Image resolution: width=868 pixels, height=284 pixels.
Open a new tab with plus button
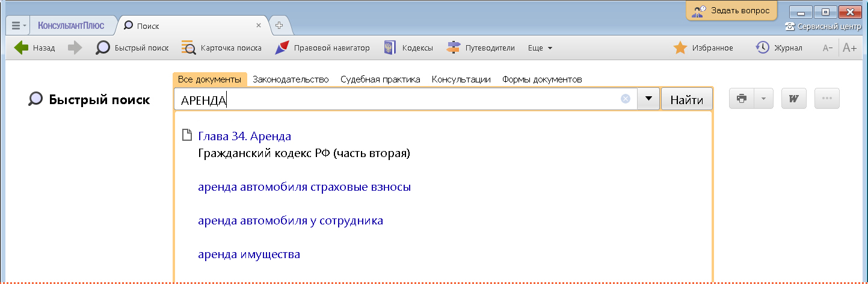coord(279,26)
